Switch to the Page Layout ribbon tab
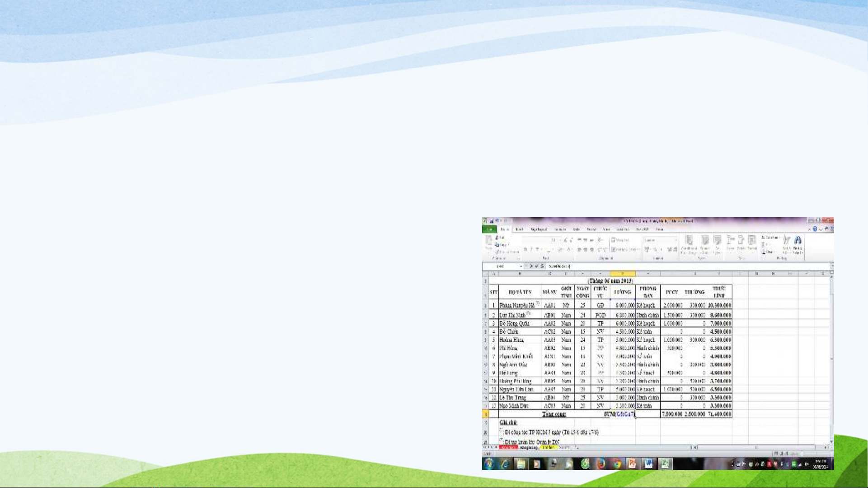This screenshot has width=868, height=488. tap(539, 229)
